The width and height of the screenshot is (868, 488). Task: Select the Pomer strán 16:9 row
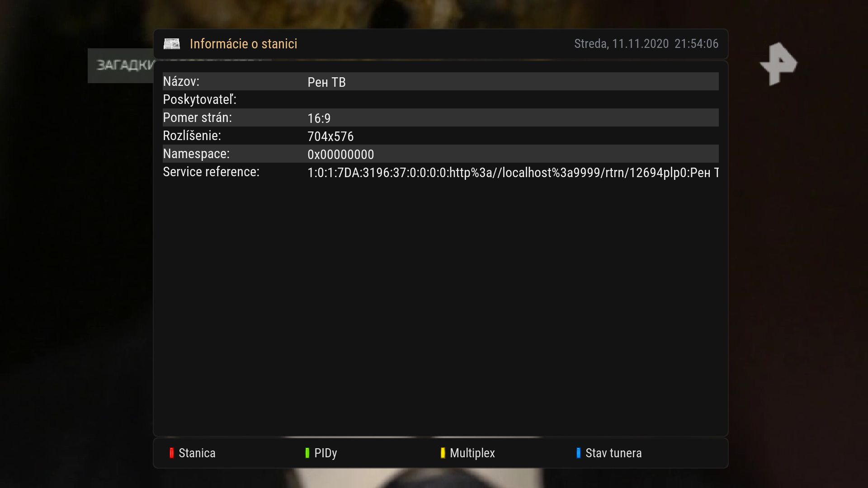441,117
